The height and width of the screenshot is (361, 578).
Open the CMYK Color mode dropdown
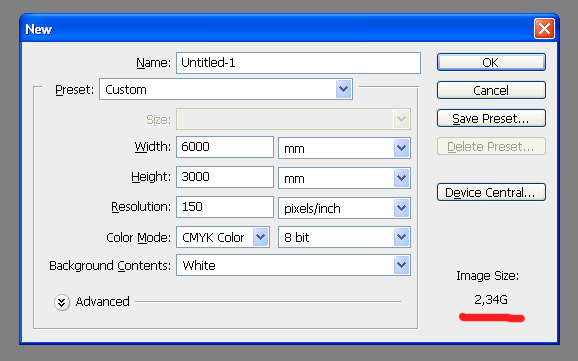click(223, 237)
